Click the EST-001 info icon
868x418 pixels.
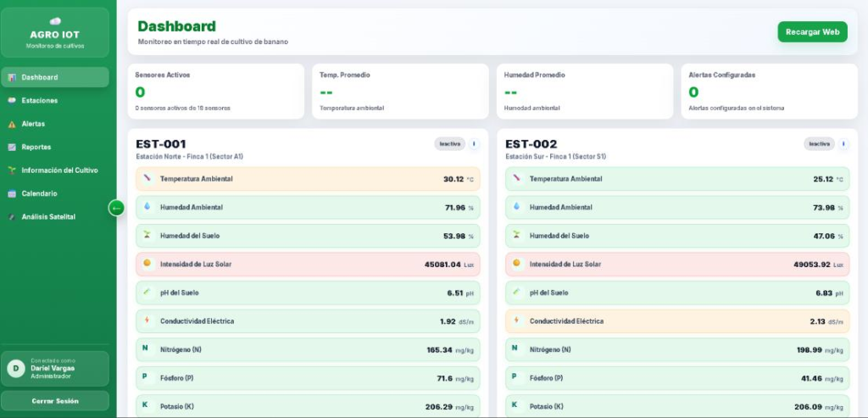pyautogui.click(x=474, y=144)
